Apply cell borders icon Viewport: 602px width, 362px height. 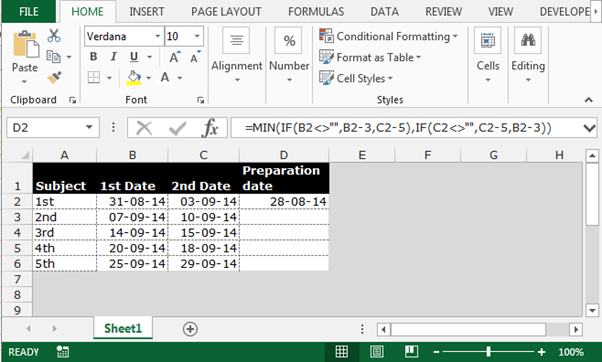pos(94,78)
